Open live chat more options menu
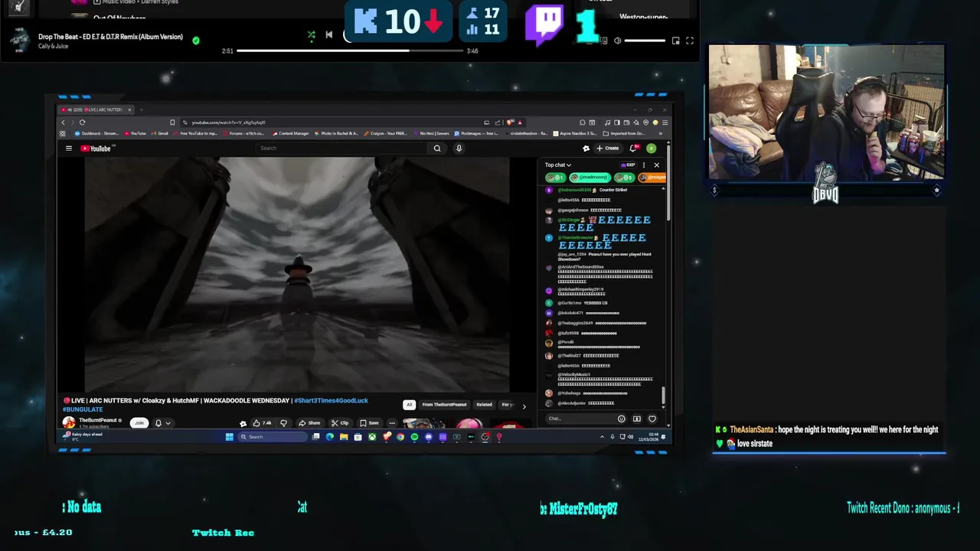Screen dimensions: 980x551 [x=644, y=165]
